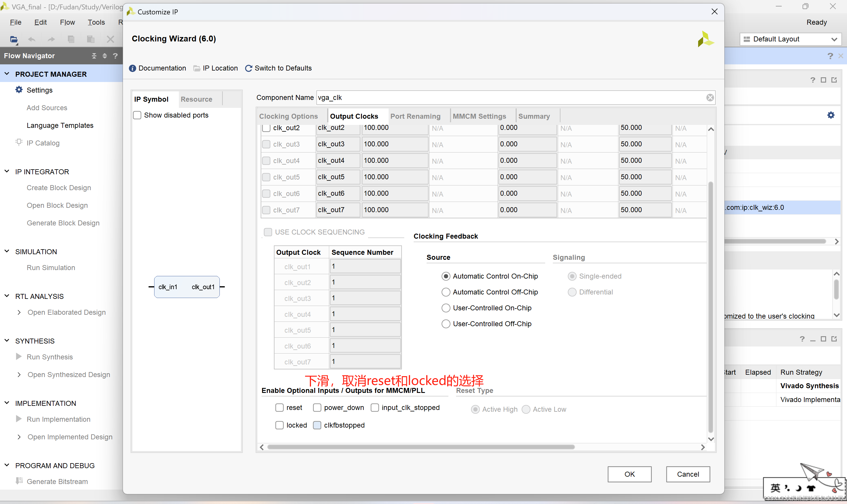Switch to the Clocking Options tab
This screenshot has height=504, width=847.
coord(288,116)
